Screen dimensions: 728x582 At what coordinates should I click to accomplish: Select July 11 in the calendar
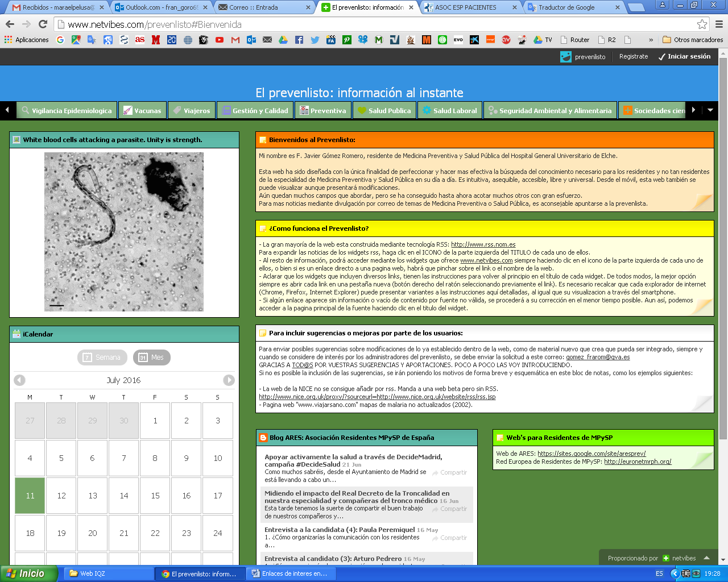(30, 496)
